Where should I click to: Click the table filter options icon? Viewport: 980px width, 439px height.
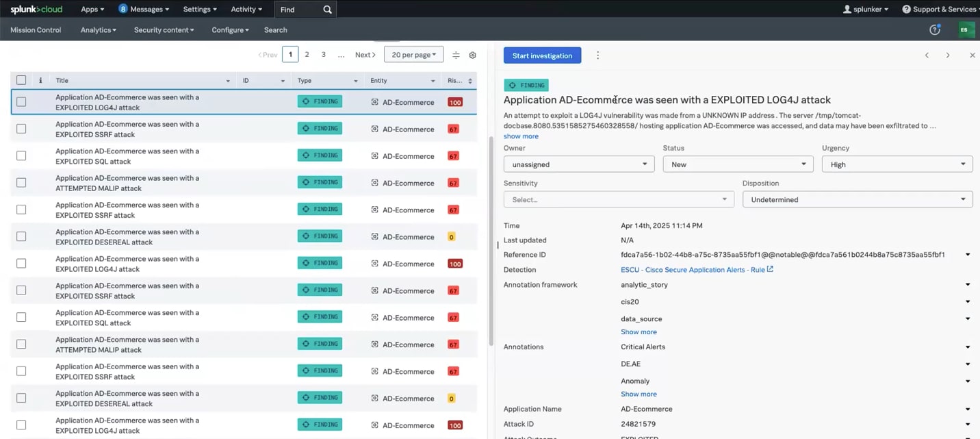[456, 55]
